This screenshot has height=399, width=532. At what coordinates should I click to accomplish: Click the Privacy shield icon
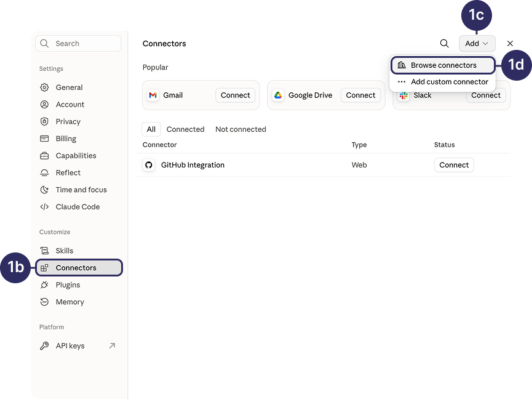[44, 121]
